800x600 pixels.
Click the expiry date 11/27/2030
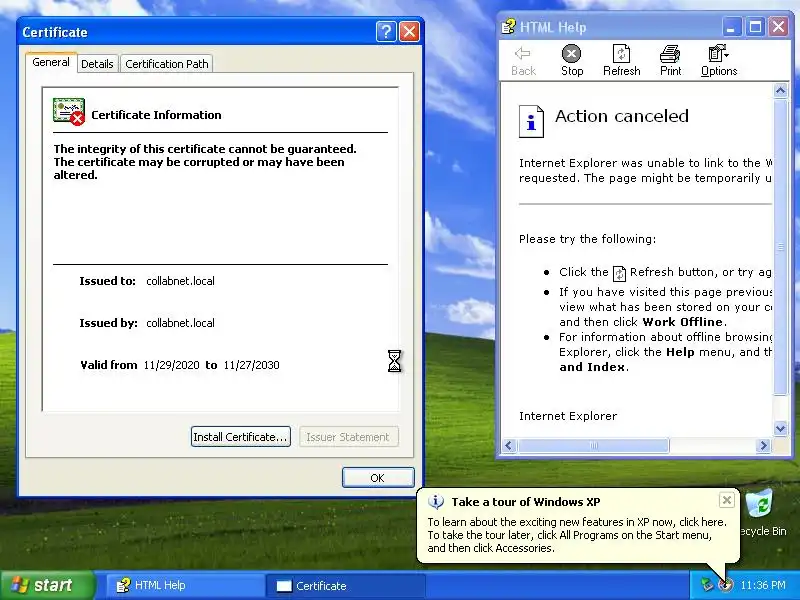coord(252,365)
